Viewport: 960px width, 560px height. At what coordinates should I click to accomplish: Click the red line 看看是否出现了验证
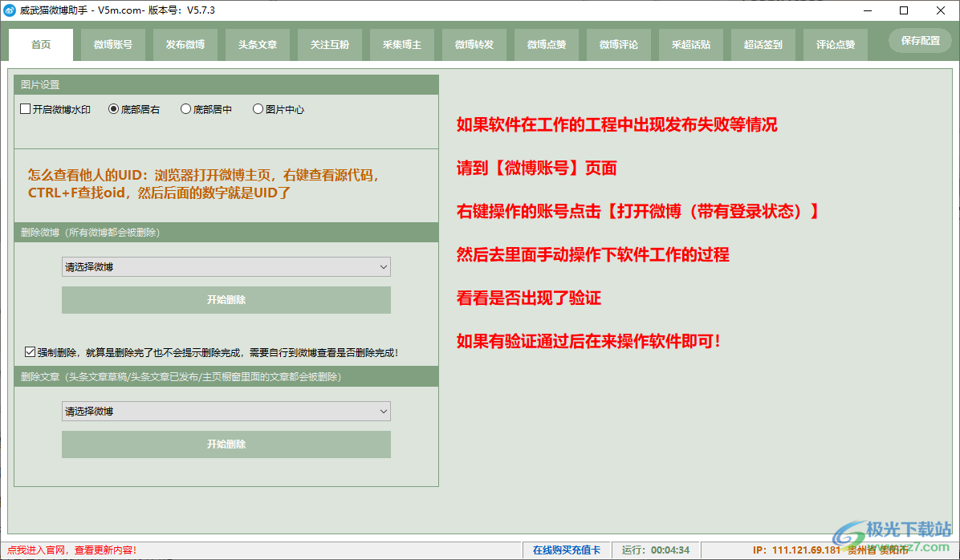pos(529,298)
